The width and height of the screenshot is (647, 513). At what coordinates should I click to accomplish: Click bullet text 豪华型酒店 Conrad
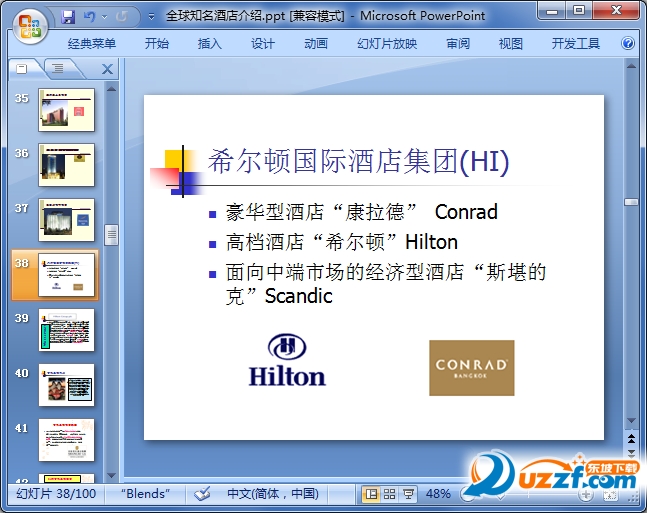(361, 212)
